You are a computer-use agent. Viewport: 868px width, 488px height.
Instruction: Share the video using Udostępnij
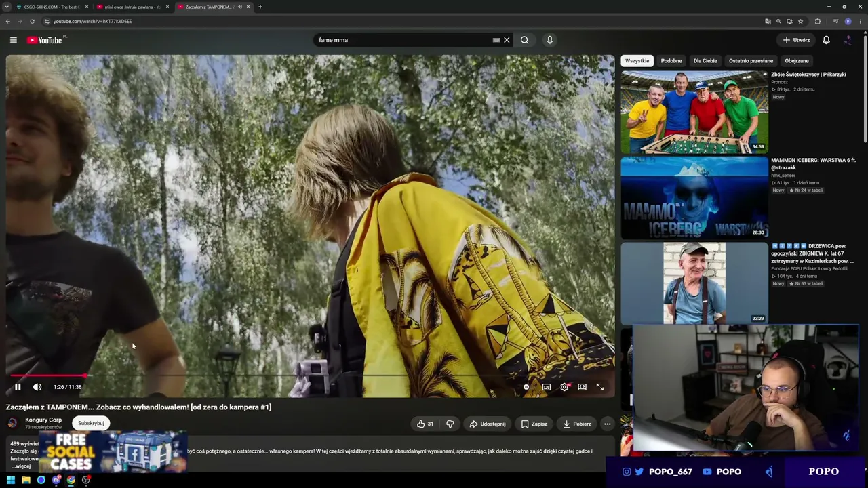pyautogui.click(x=488, y=424)
